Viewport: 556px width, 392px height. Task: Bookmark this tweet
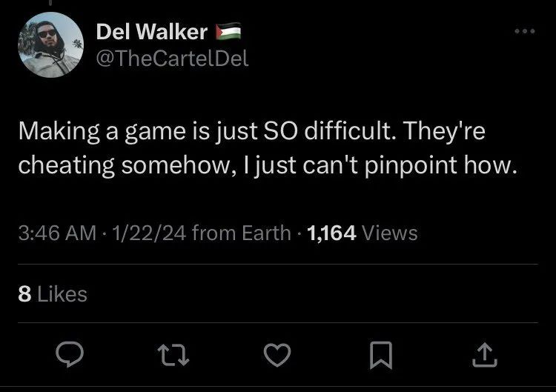point(380,356)
